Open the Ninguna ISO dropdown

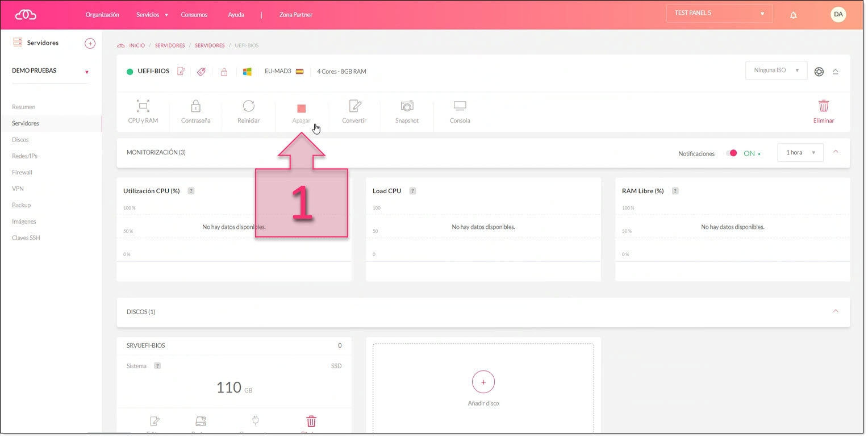(776, 70)
